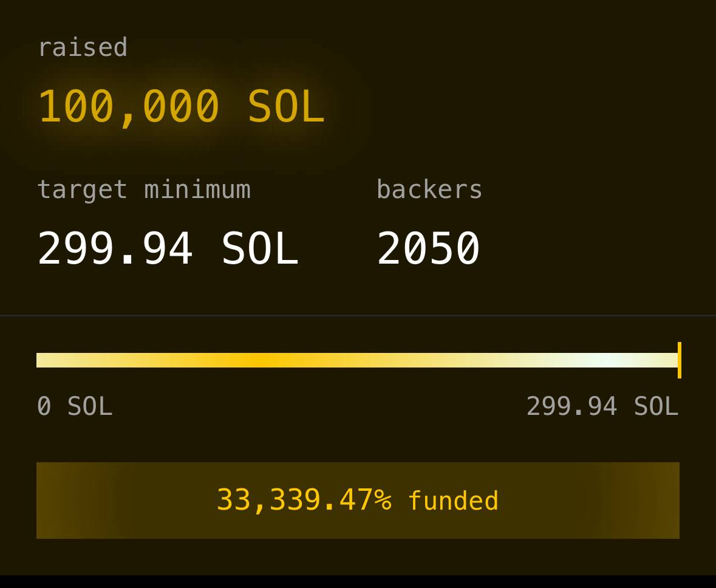The image size is (716, 588).
Task: Click the SOL unit in the raised amount
Action: click(x=285, y=107)
